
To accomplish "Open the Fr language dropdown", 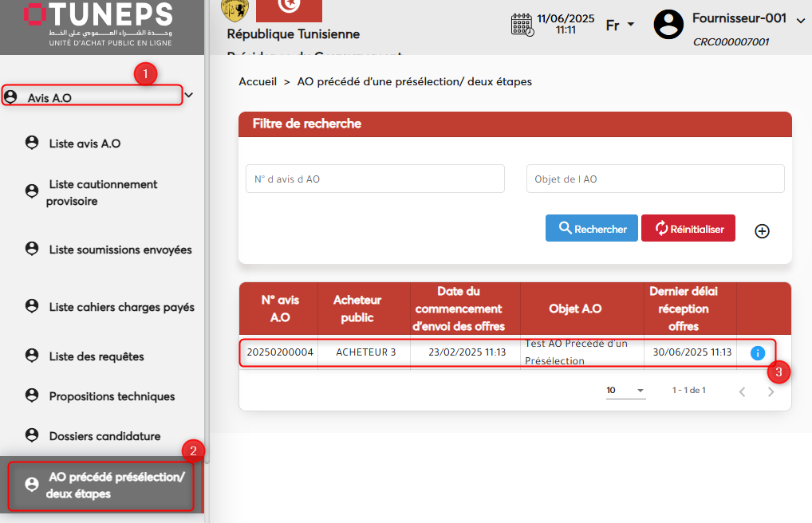I will (x=620, y=25).
